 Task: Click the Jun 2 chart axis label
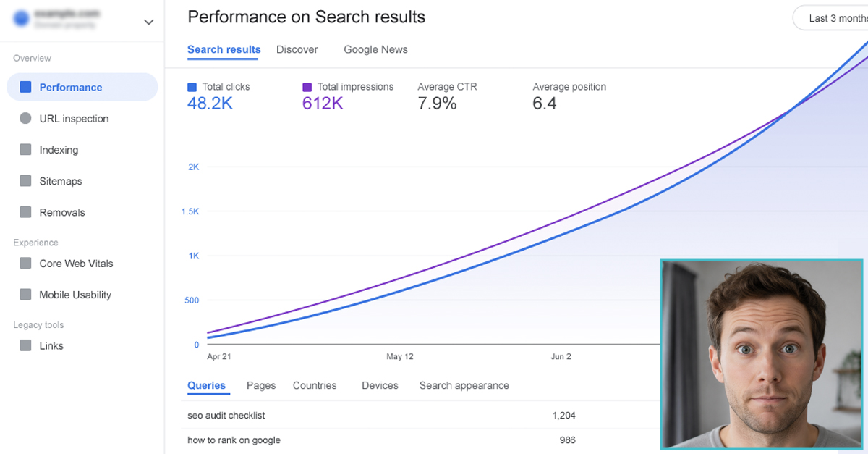(561, 356)
